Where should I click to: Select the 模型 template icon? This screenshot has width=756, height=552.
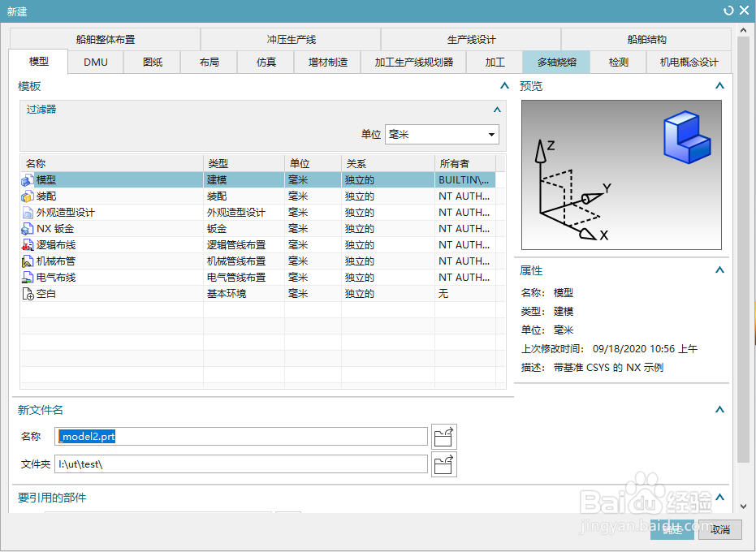[x=27, y=179]
